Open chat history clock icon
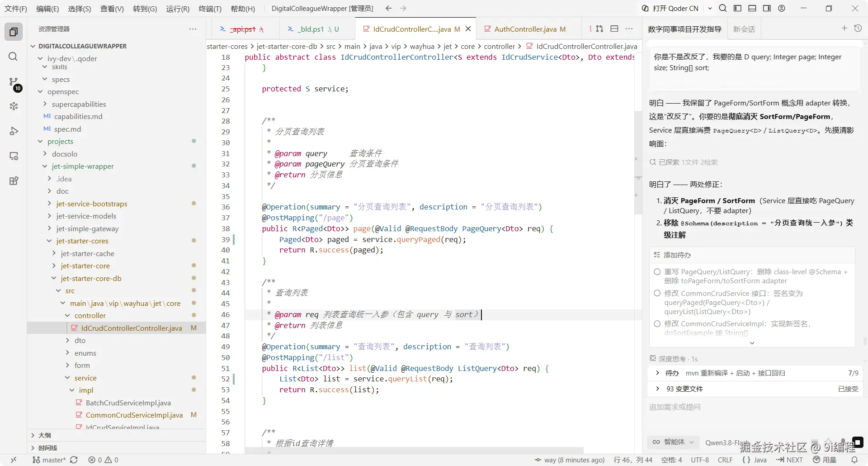868x466 pixels. (x=858, y=29)
